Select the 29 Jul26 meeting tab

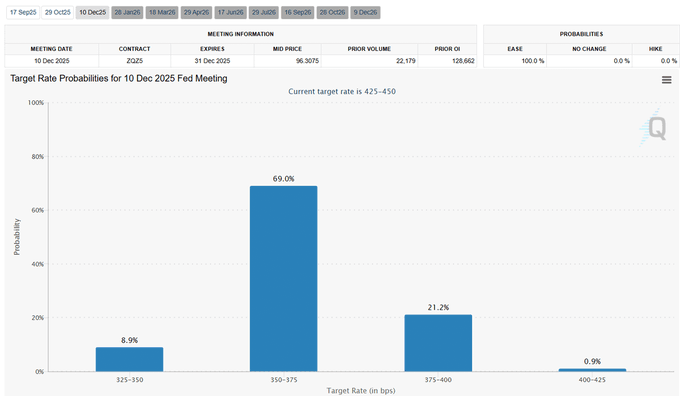click(x=264, y=13)
